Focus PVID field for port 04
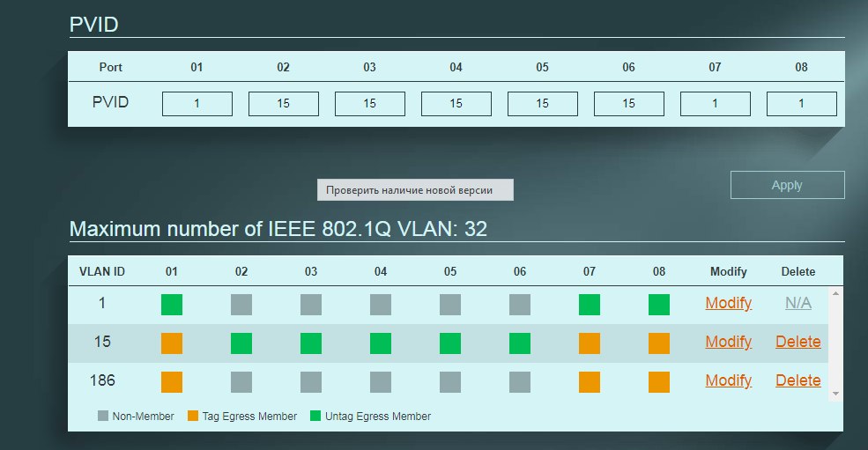The width and height of the screenshot is (868, 450). [x=456, y=104]
